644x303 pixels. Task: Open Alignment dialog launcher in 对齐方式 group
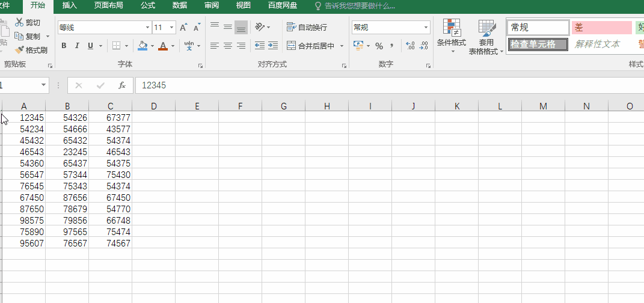tap(344, 66)
